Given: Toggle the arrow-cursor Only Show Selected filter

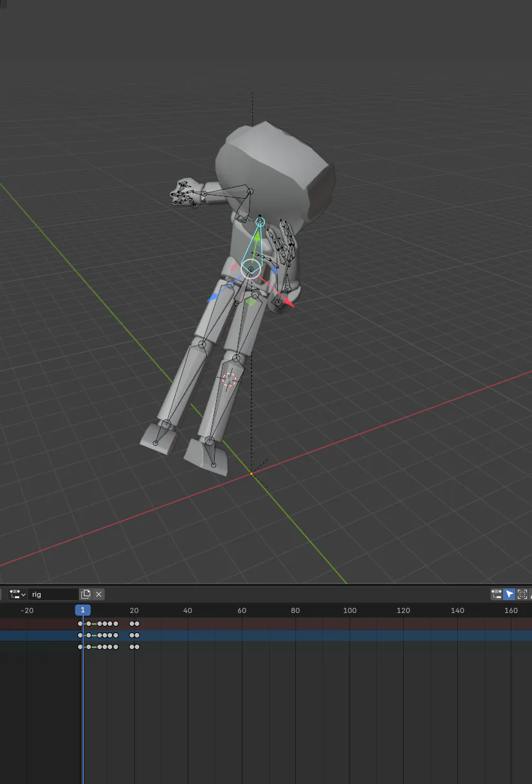Looking at the screenshot, I should tap(510, 594).
